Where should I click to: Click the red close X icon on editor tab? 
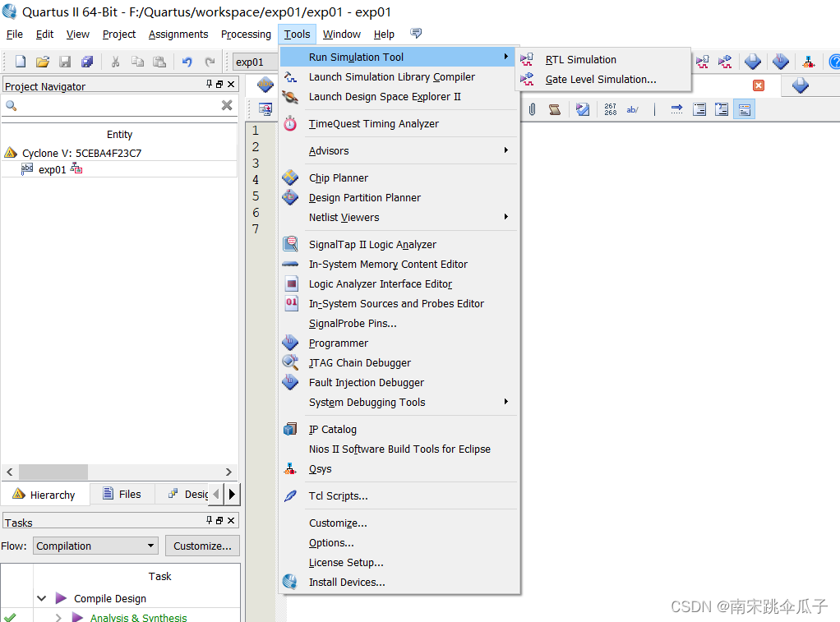pos(759,85)
